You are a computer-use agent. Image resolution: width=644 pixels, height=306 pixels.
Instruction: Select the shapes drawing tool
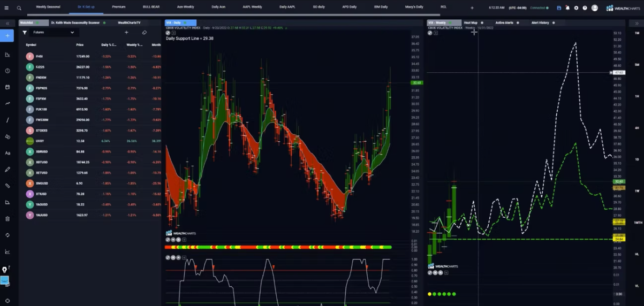7,136
